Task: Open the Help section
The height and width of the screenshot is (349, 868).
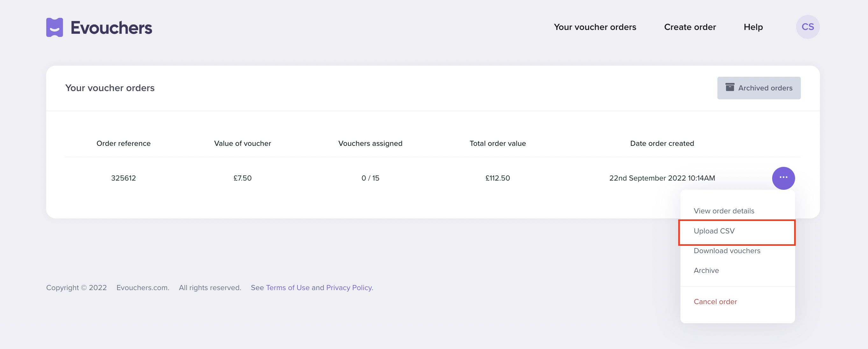Action: click(x=753, y=27)
